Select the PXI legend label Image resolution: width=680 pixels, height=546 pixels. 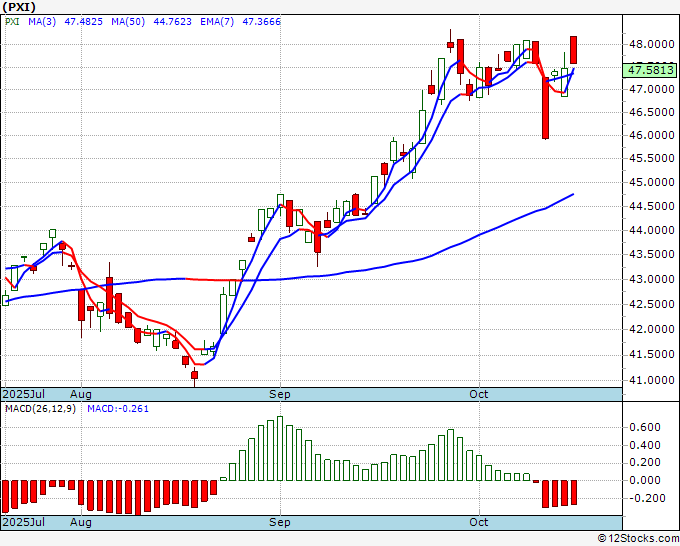tap(12, 22)
